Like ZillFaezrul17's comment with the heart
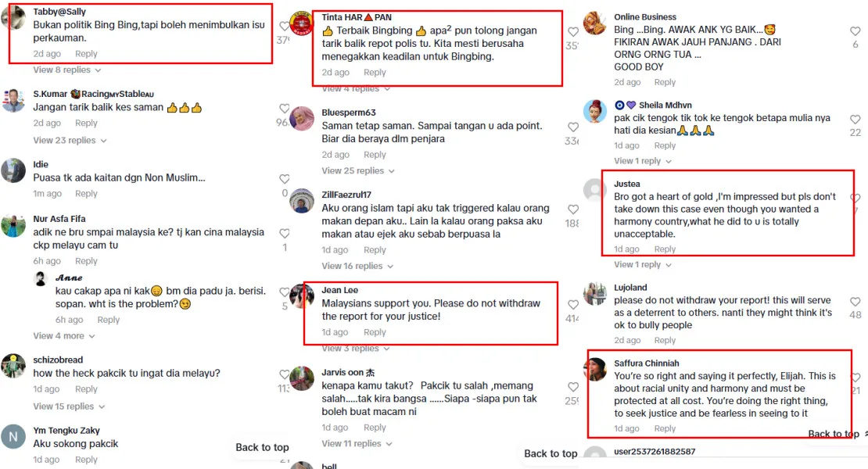 [x=573, y=209]
